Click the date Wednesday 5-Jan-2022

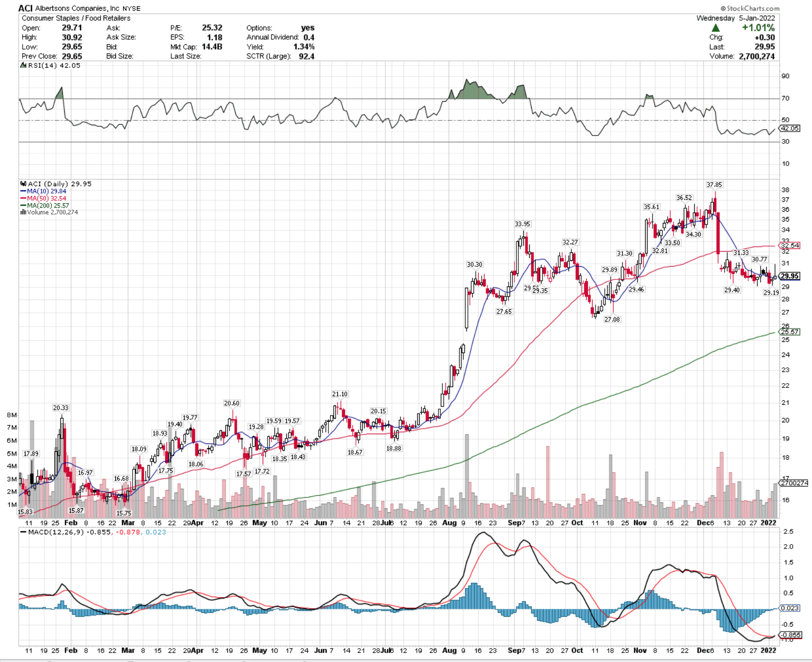(735, 18)
